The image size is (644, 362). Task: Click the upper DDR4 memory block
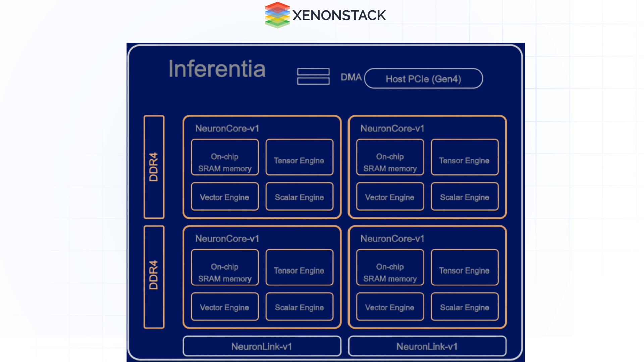pos(154,167)
